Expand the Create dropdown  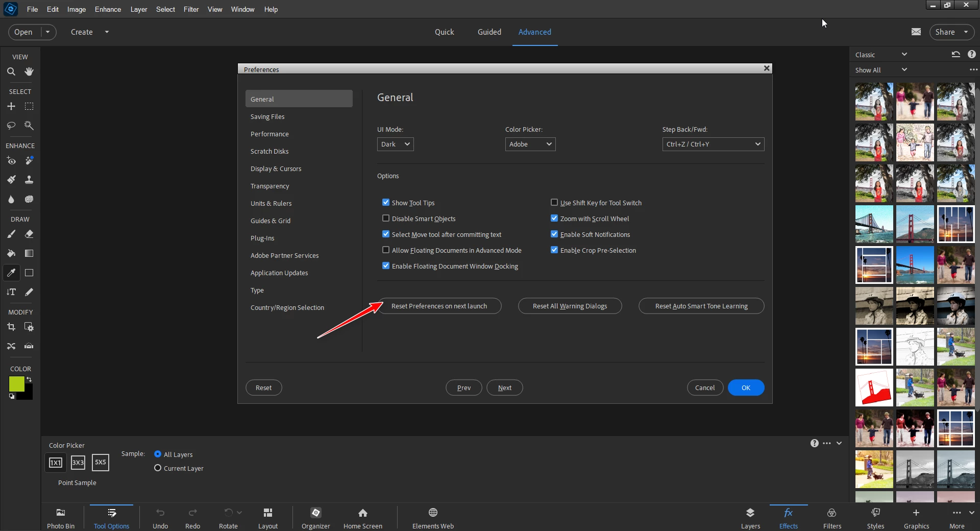[107, 32]
